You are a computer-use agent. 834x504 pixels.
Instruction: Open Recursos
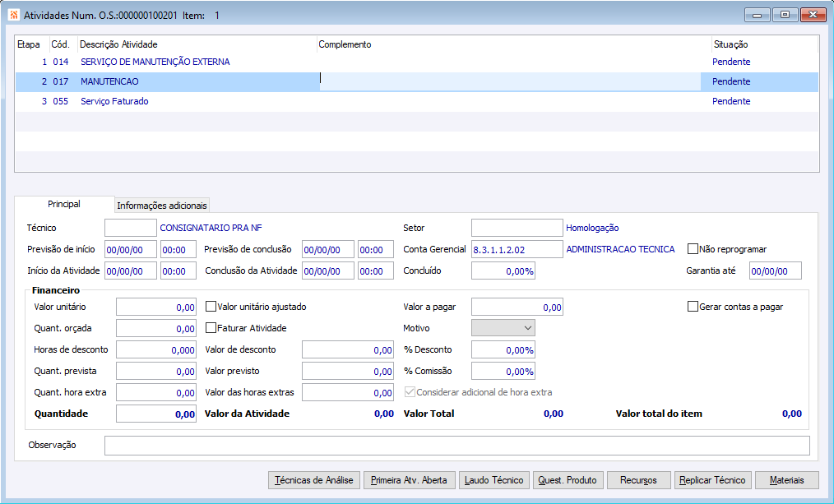click(638, 480)
